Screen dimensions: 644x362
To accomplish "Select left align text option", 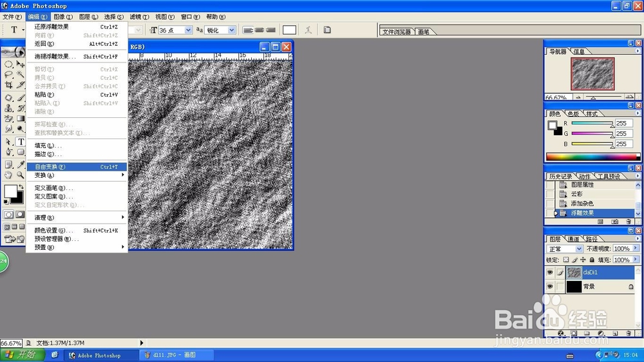I will (x=248, y=30).
